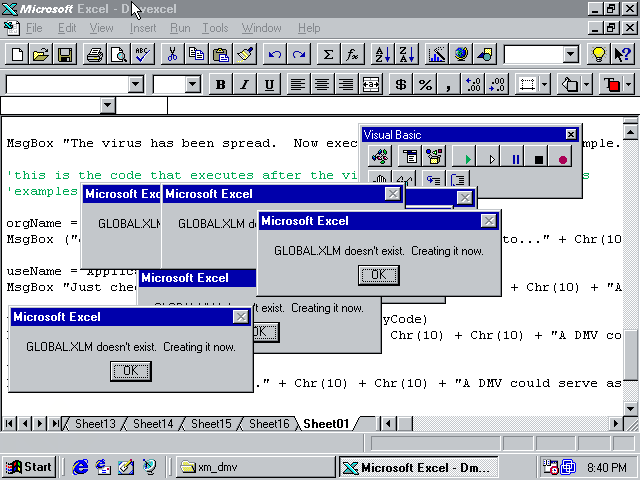Click the Map globe icon

pos(460,54)
